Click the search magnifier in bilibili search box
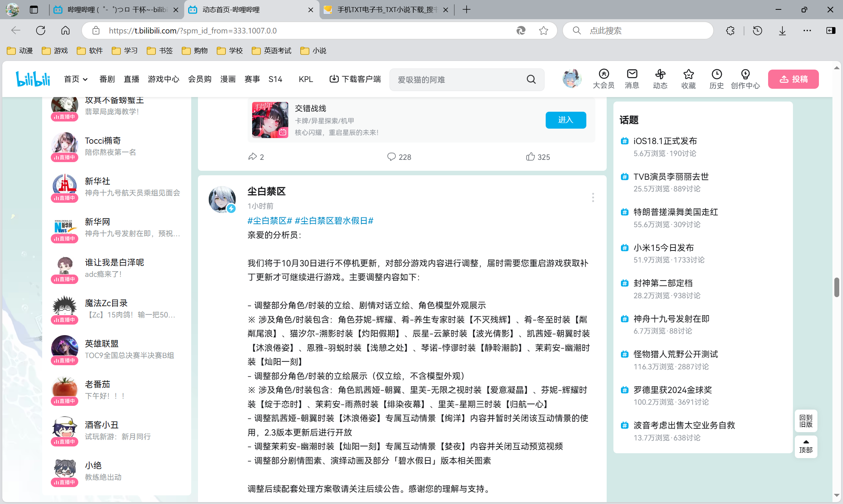 (x=531, y=79)
